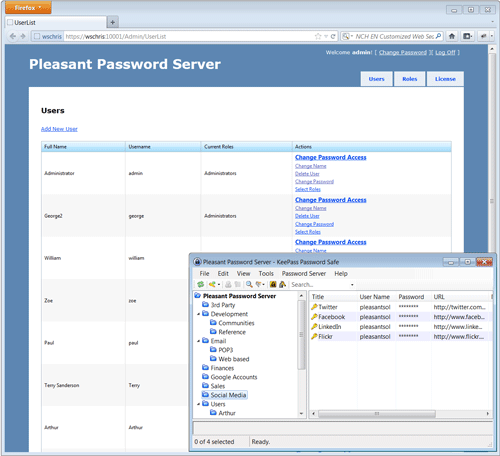Screen dimensions: 500x456
Task: Click the KeePass folder tree scroll-down arrow
Action: [301, 414]
